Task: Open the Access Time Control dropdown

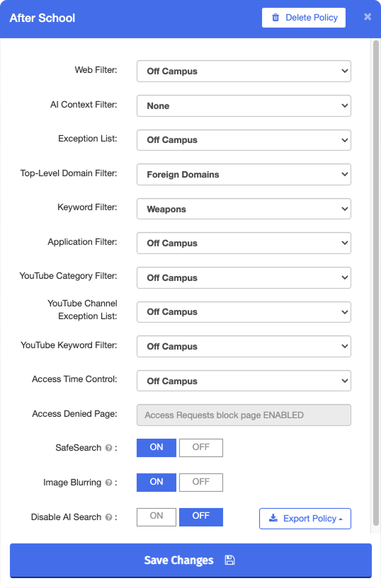Action: pyautogui.click(x=244, y=381)
